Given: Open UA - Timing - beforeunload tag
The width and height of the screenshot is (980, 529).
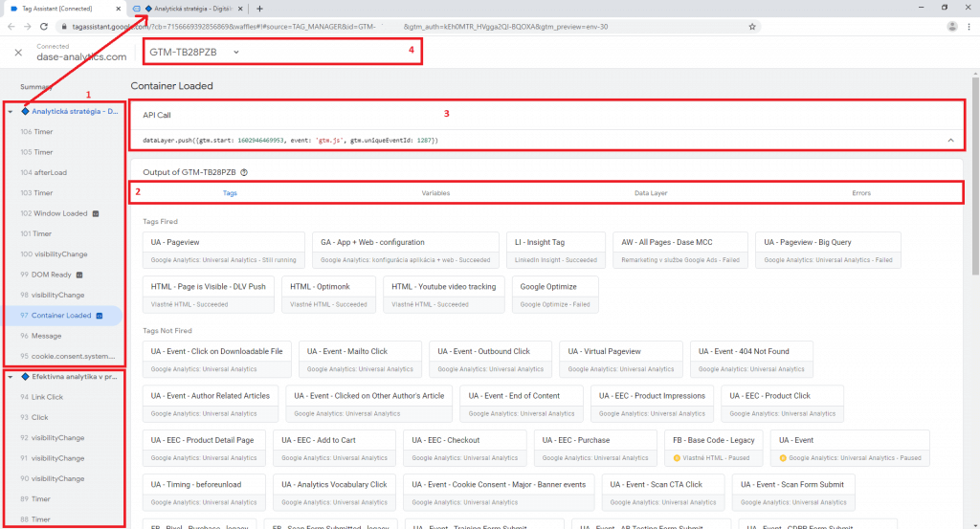Looking at the screenshot, I should (x=204, y=493).
